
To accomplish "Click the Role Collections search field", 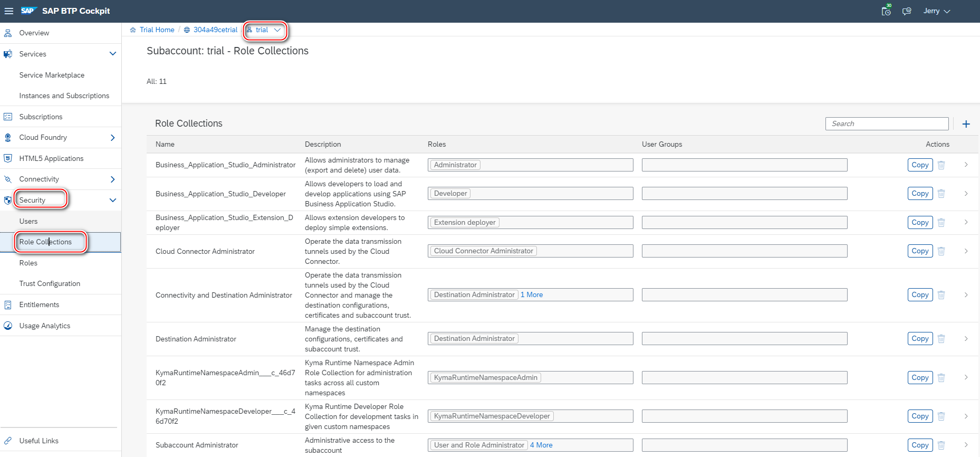I will tap(887, 123).
